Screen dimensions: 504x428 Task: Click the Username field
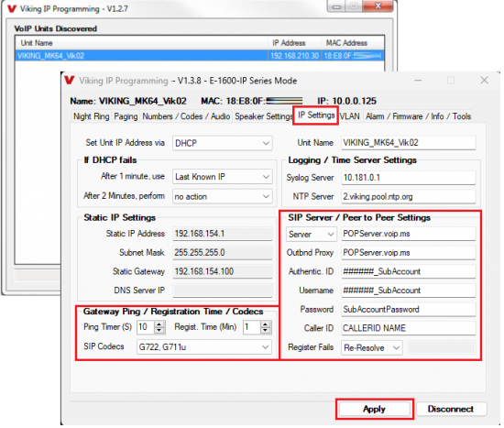tap(408, 291)
